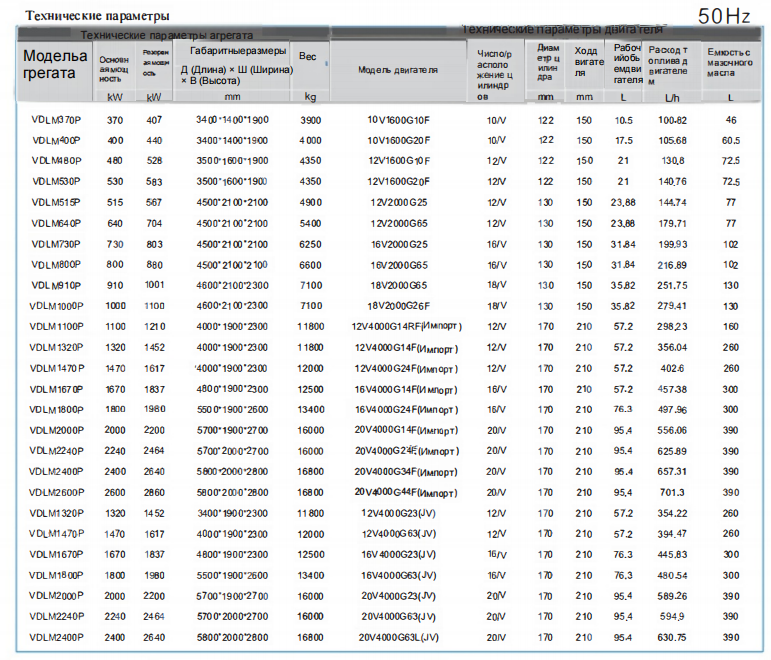
Task: Click fuel consumption value 701.3
Action: (x=672, y=492)
